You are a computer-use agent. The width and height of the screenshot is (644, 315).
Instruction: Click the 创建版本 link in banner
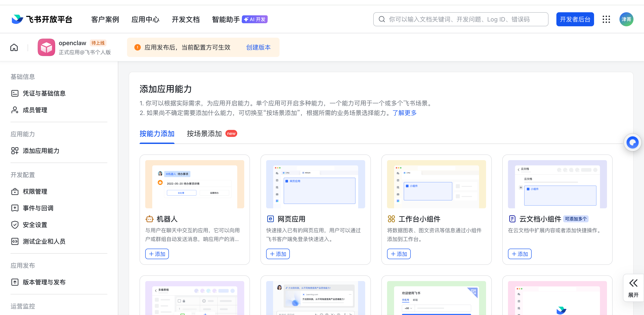tap(258, 47)
